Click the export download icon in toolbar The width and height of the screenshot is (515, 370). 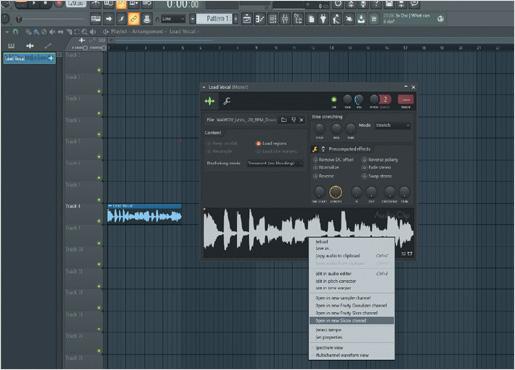361,19
